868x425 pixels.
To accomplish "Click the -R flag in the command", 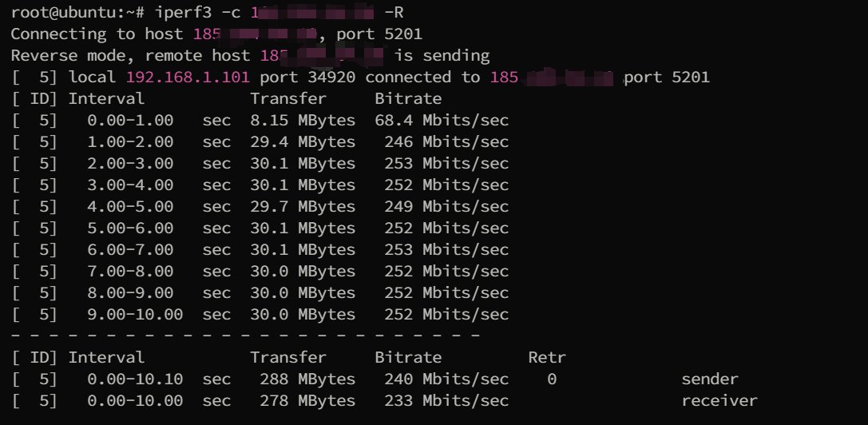I will (394, 12).
